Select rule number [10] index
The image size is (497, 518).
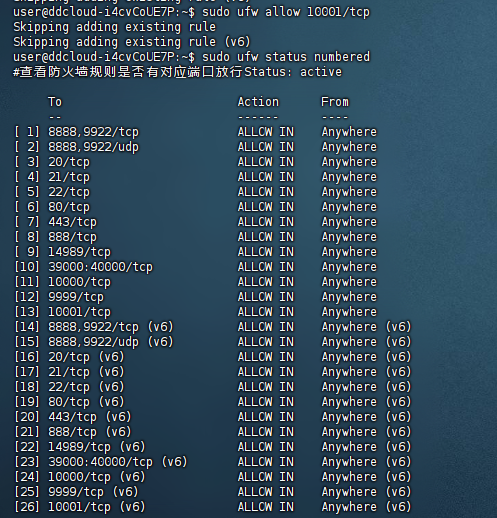click(x=27, y=267)
